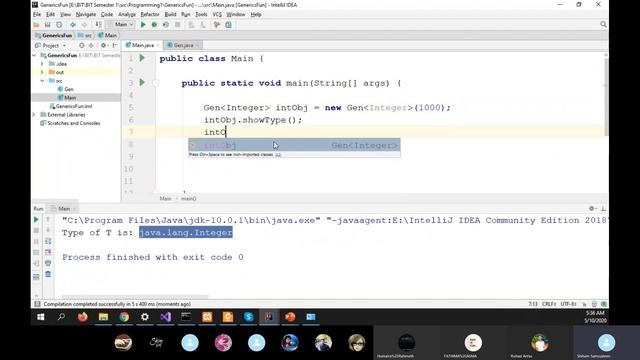Select the Main tab in the Run panel
The image size is (640, 360).
64,209
